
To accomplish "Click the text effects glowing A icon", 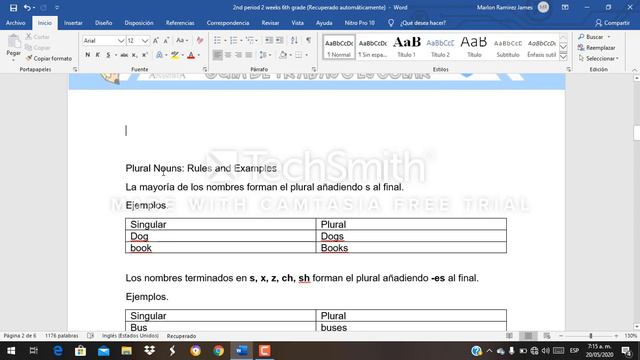I will coord(159,55).
